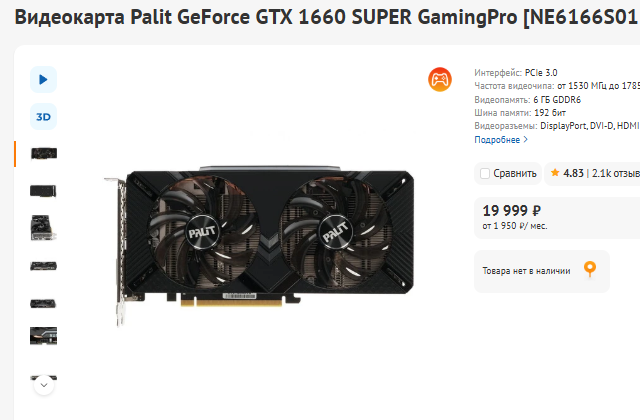Click the chevron next to Подробнее
Screen dimensions: 640x420
tap(526, 140)
